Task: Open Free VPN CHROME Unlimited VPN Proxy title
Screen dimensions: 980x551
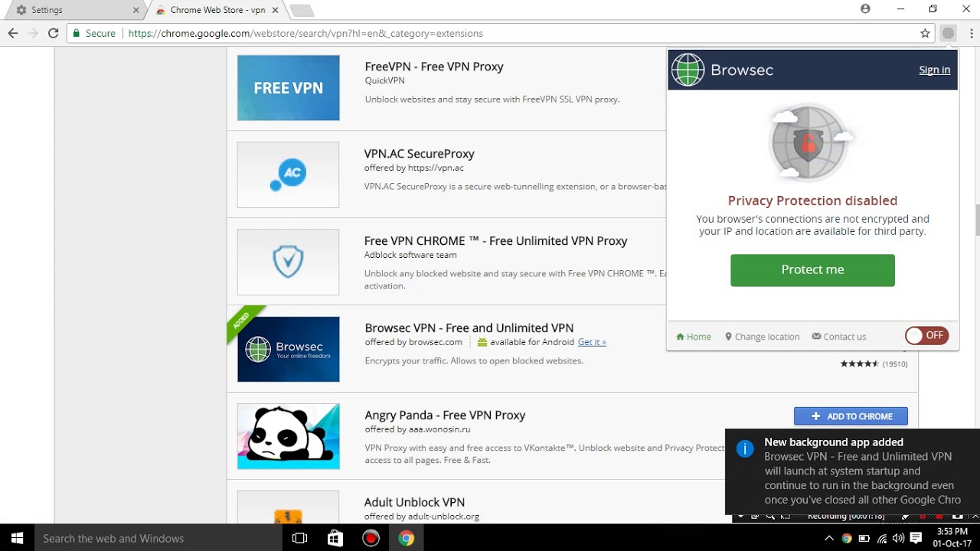Action: pyautogui.click(x=496, y=241)
